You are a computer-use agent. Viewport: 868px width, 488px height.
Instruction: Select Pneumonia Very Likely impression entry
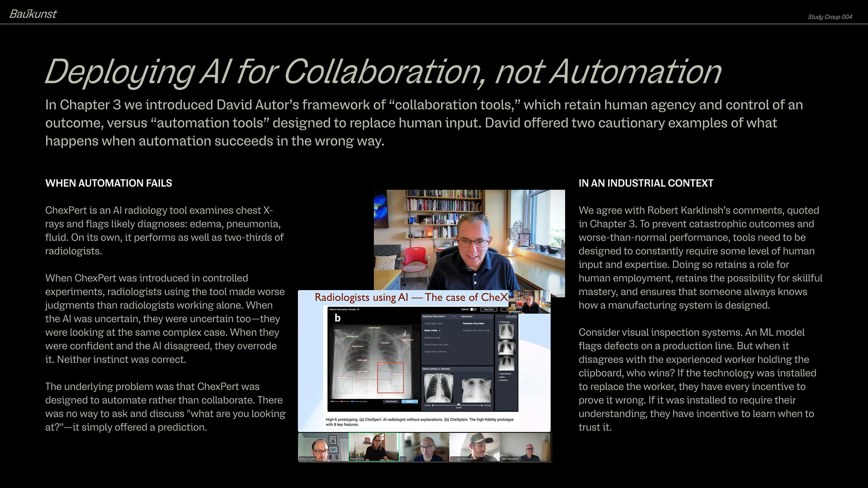coord(473,324)
